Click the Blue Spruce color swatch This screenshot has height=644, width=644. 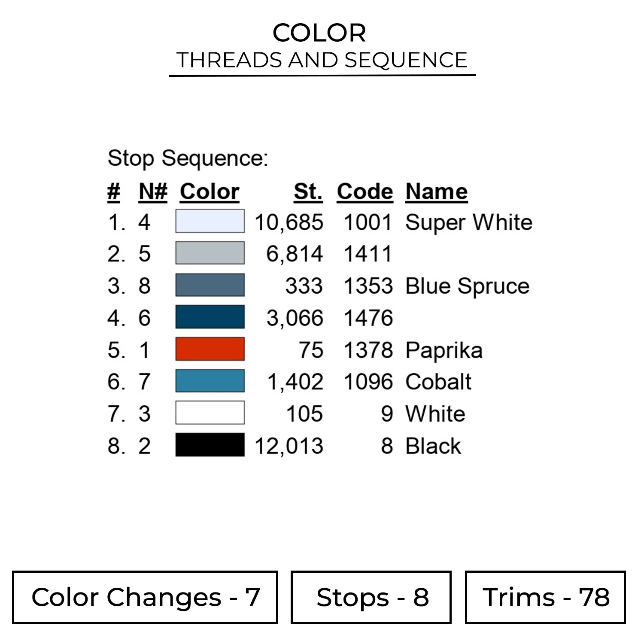click(210, 285)
